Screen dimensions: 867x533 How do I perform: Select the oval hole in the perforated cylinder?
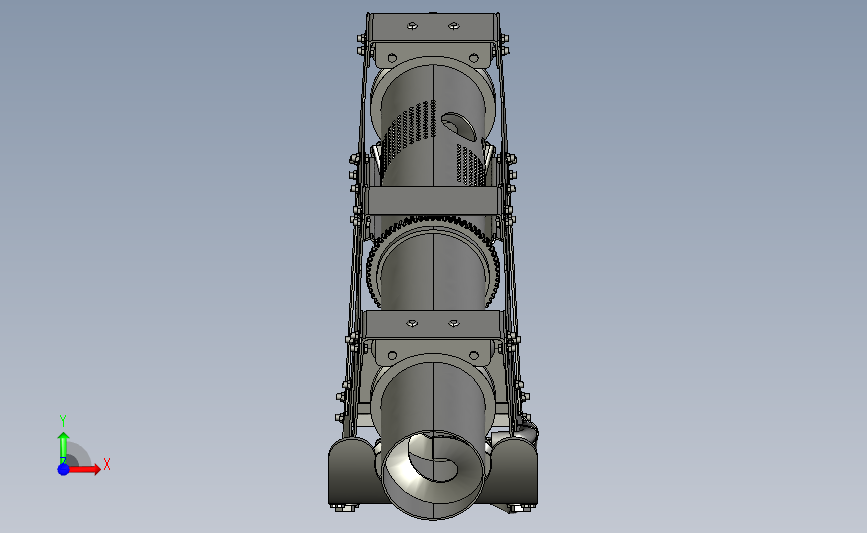458,127
